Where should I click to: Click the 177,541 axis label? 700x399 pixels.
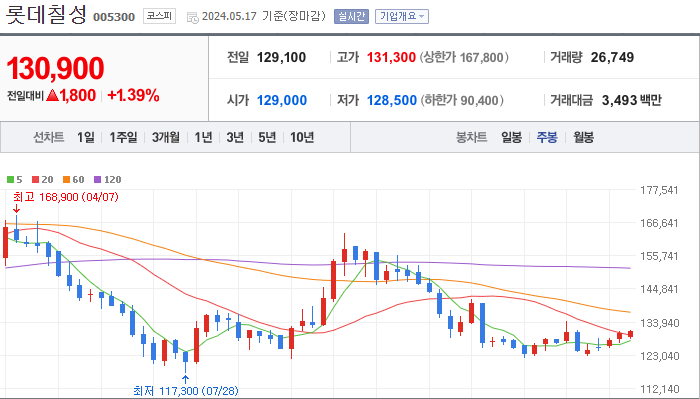[659, 190]
